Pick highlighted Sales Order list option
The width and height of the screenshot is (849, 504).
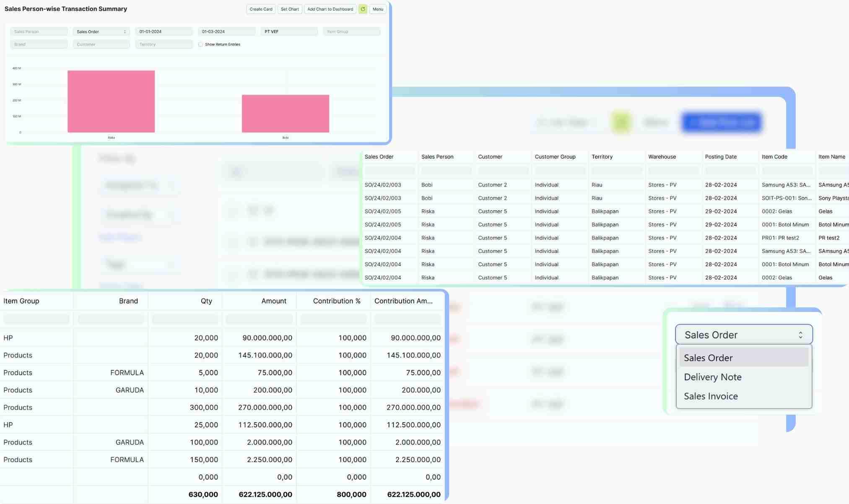pyautogui.click(x=708, y=358)
